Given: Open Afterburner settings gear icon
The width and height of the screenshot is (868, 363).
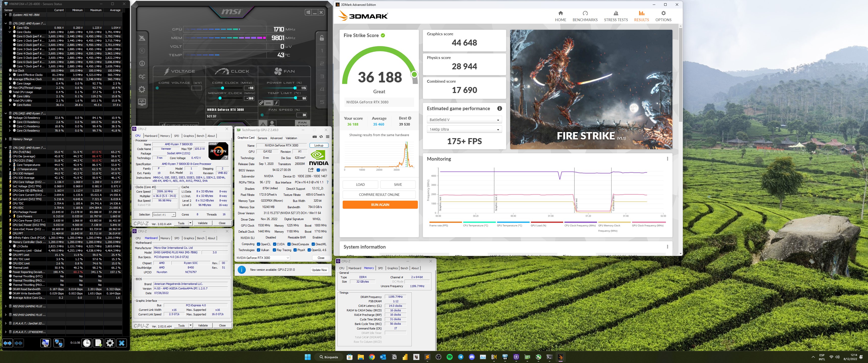Looking at the screenshot, I should 142,89.
